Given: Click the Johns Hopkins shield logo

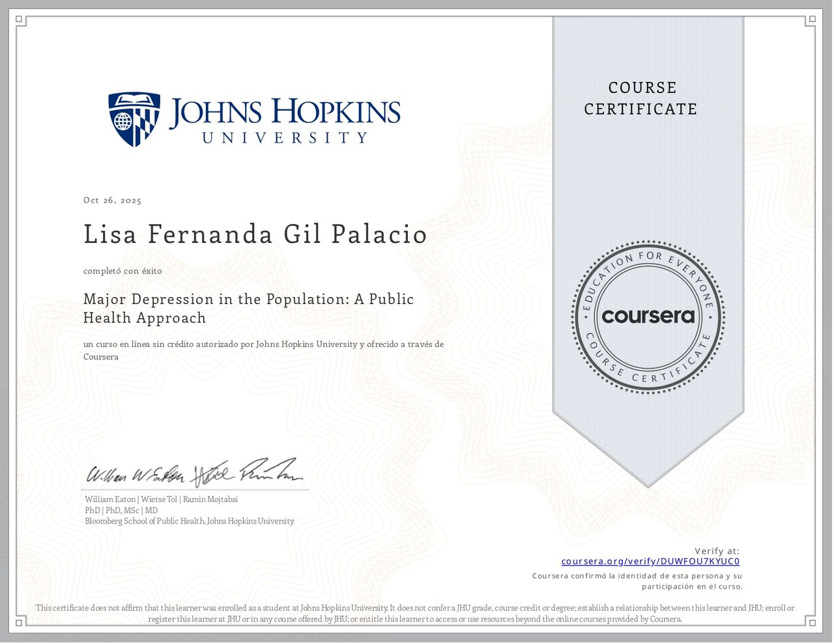Looking at the screenshot, I should coord(134,119).
